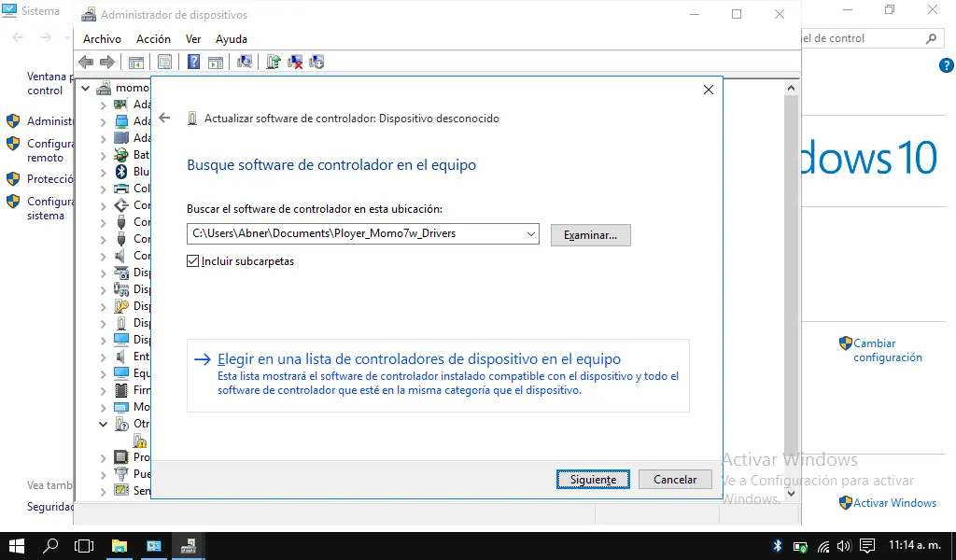Image resolution: width=956 pixels, height=560 pixels.
Task: Toggle the show/hide action pane toolbar icon
Action: pyautogui.click(x=216, y=63)
